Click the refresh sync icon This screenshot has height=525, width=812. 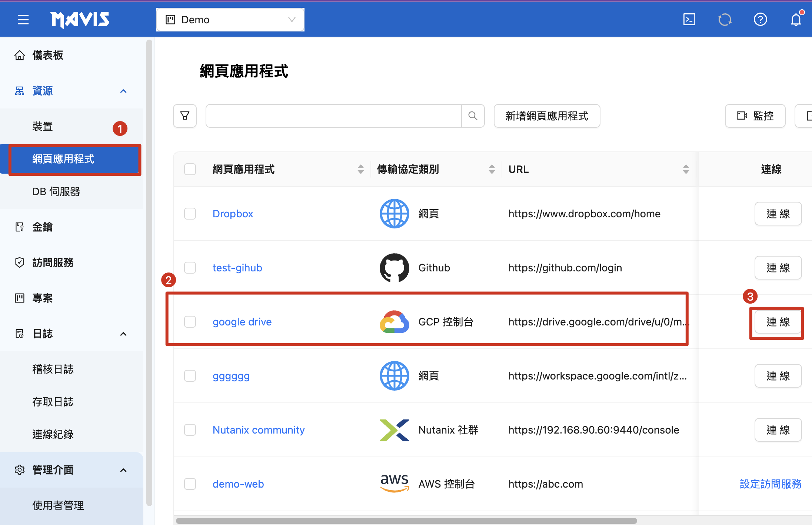(725, 20)
